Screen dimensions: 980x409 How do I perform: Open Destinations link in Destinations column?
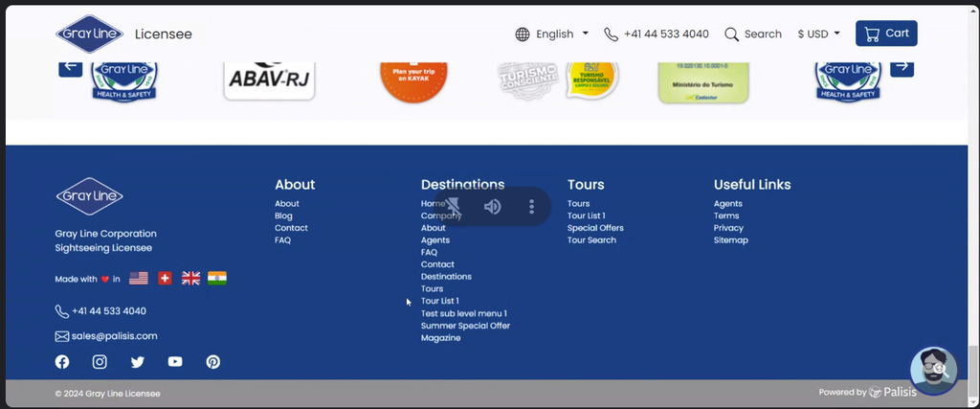[x=446, y=277]
